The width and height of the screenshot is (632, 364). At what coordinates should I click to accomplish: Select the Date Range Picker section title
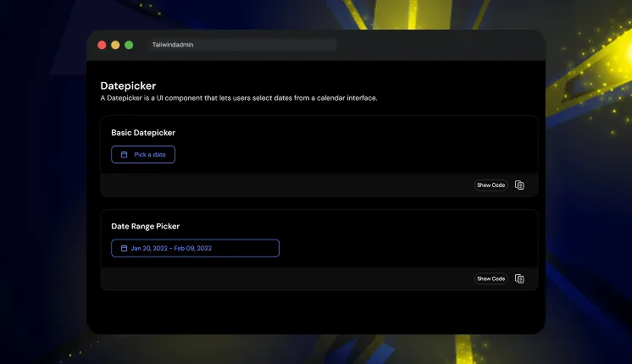point(146,226)
